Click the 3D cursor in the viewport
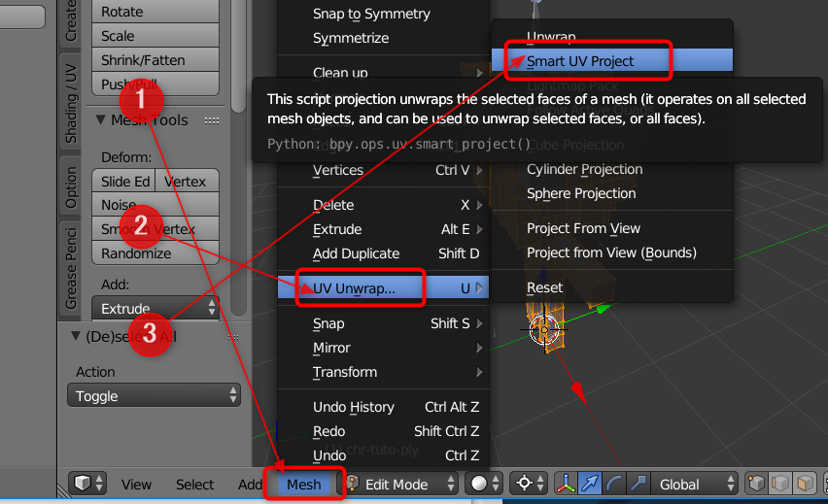 (544, 330)
